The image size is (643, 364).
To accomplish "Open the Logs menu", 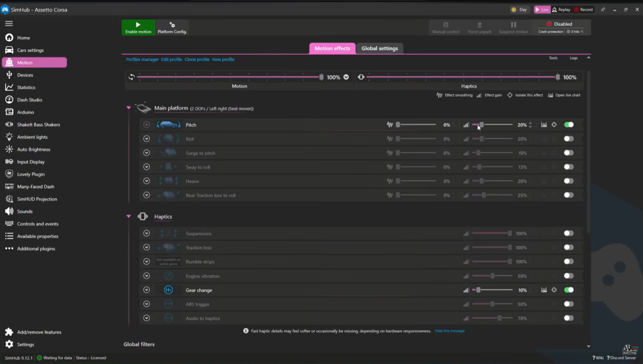I will (x=574, y=58).
